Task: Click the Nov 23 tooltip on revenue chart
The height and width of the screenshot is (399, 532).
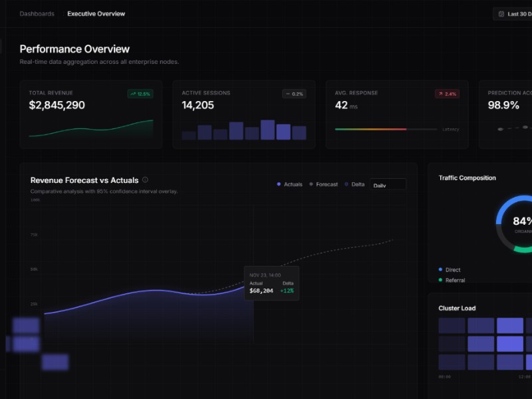Action: (x=271, y=283)
